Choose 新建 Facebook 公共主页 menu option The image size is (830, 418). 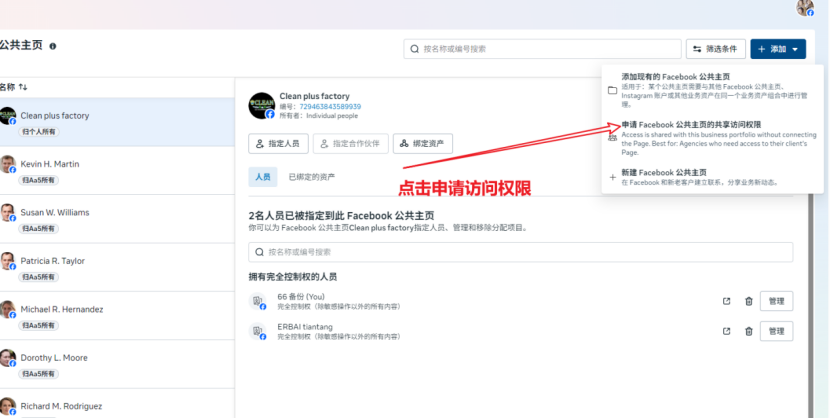[712, 177]
